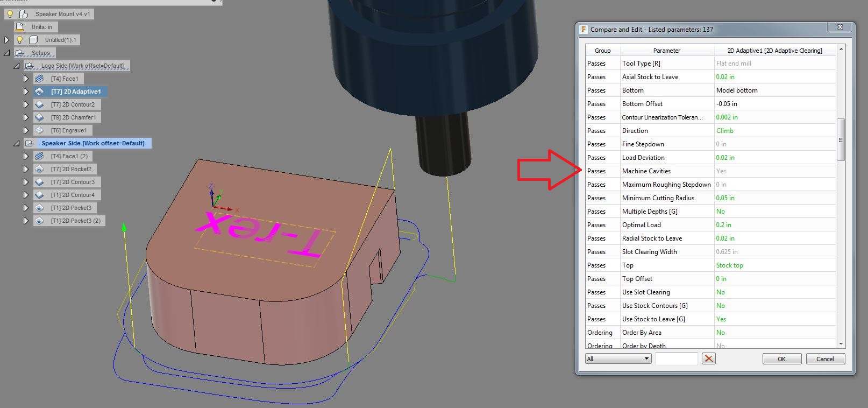Click the Face1 (2) operation icon

[x=39, y=156]
